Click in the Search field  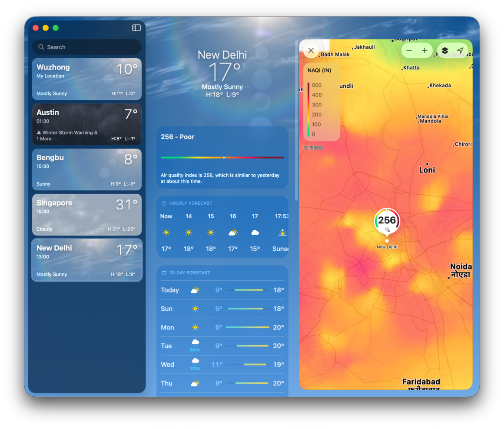[x=87, y=47]
